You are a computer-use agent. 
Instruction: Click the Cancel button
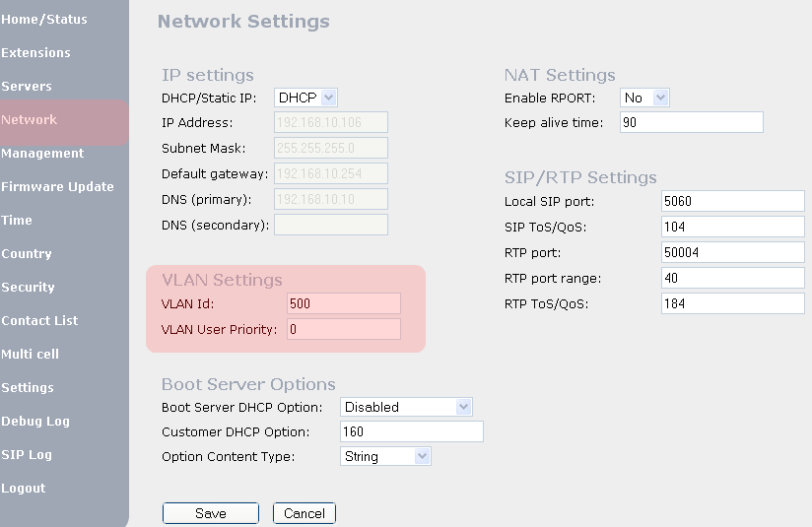click(304, 513)
